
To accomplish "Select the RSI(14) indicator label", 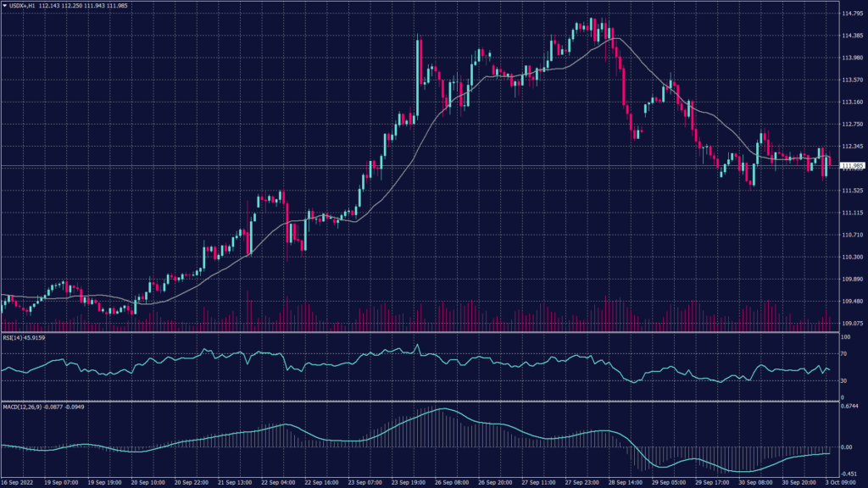I will click(x=14, y=337).
